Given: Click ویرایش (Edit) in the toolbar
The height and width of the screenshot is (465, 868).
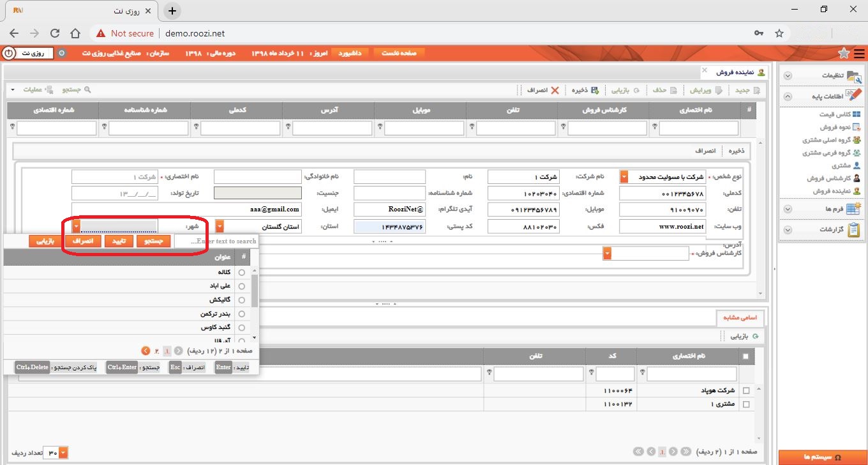Looking at the screenshot, I should 706,90.
